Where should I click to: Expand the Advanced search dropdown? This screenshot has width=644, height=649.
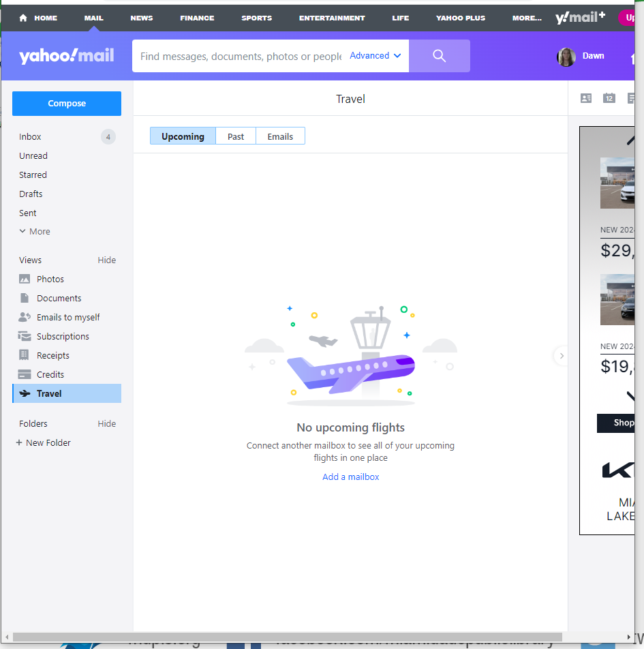[375, 55]
